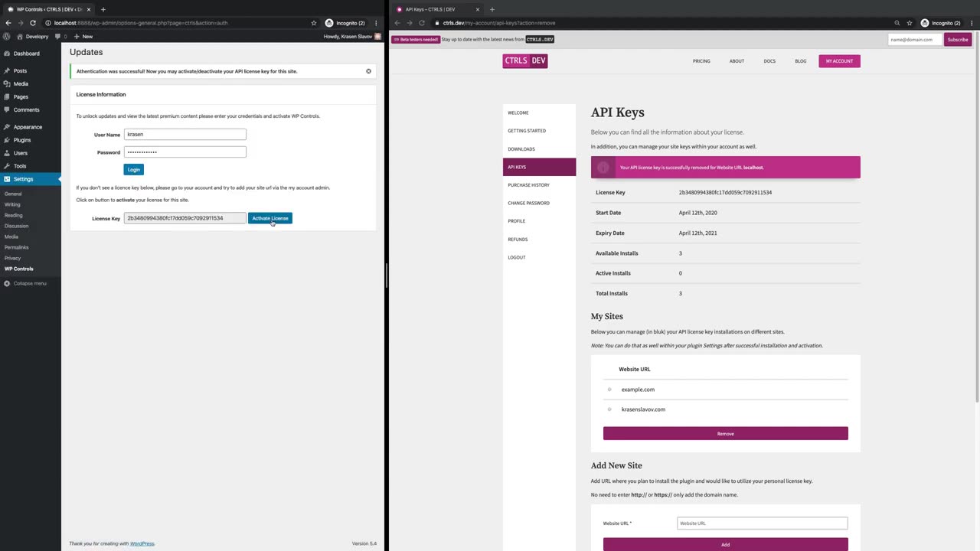Click the Add button for new site

725,544
